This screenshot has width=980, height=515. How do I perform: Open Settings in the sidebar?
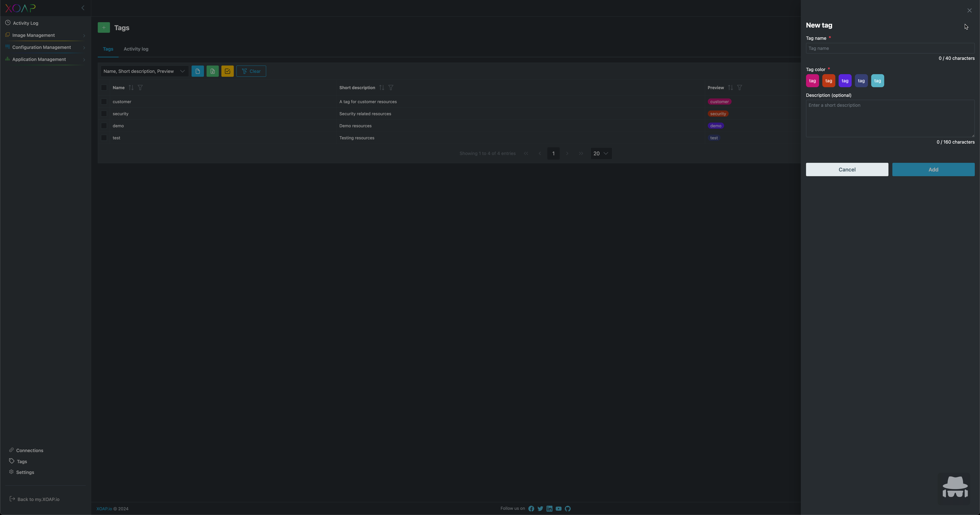point(22,472)
